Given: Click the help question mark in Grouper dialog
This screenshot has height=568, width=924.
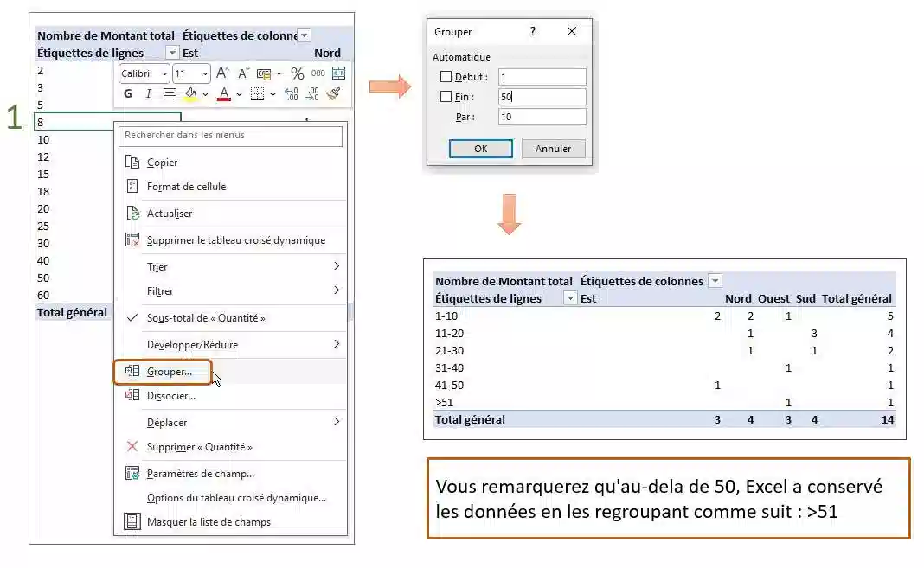Looking at the screenshot, I should click(x=533, y=31).
